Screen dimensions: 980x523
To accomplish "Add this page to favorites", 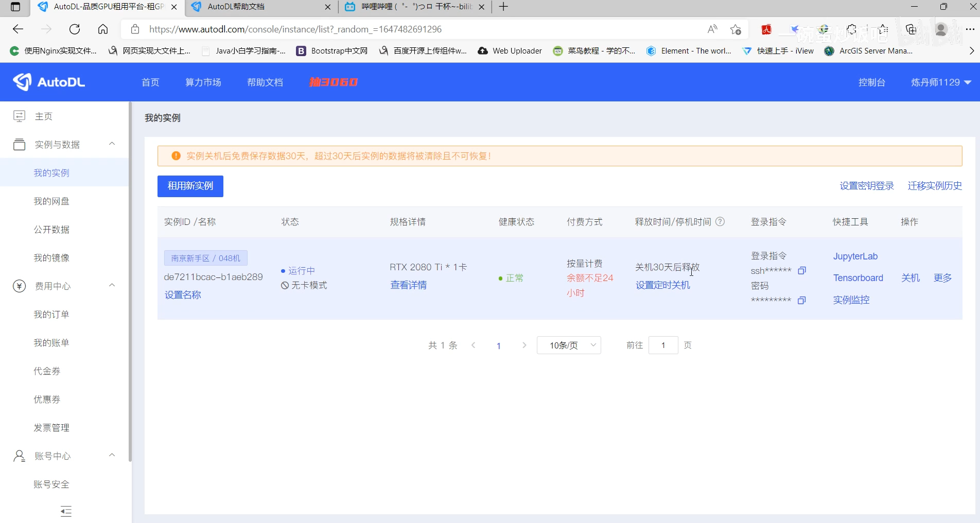I will coord(736,29).
